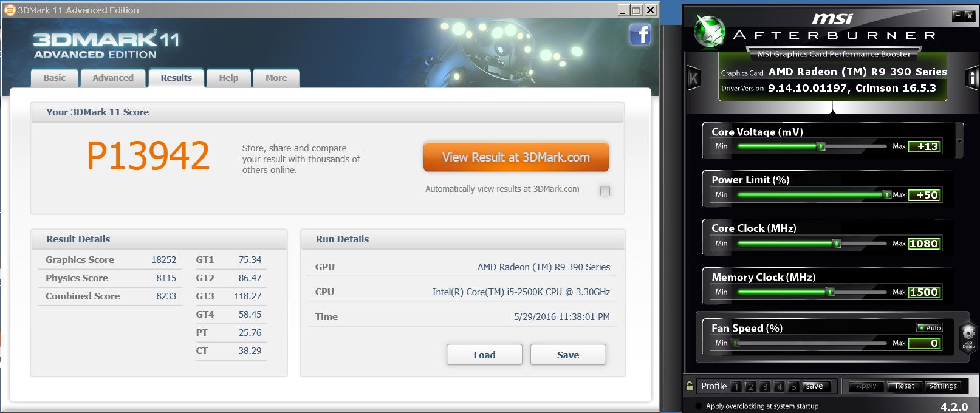The height and width of the screenshot is (413, 980).
Task: Click the Power Limit slider handle
Action: tap(887, 195)
